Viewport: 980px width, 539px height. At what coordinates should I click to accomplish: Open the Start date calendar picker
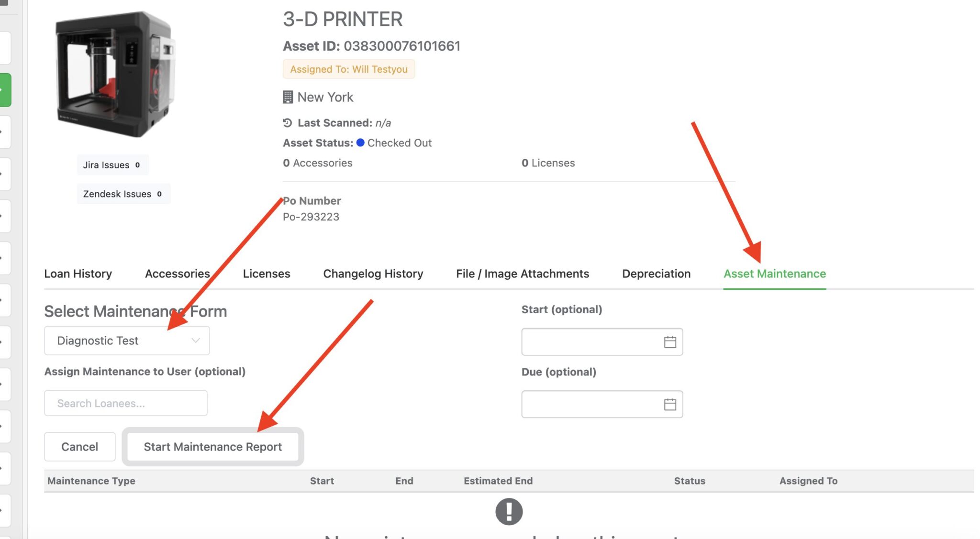point(670,341)
